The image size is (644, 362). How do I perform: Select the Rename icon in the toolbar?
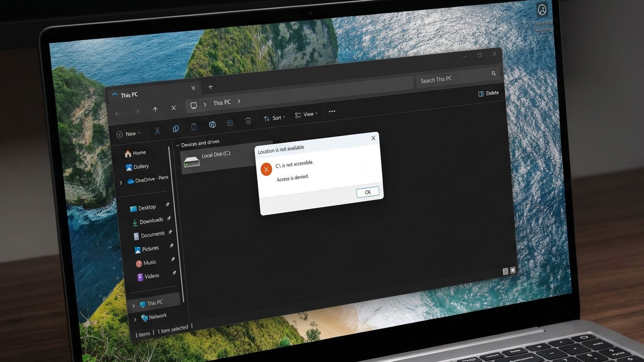(212, 124)
